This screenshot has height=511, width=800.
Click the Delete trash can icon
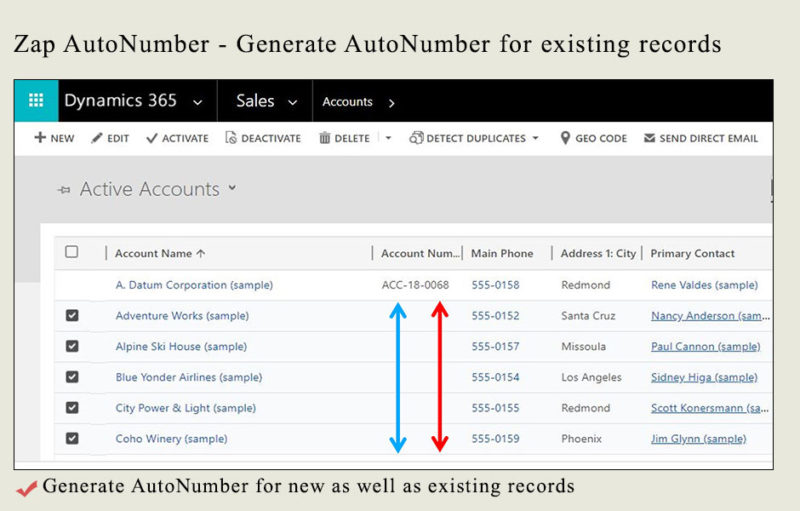324,138
